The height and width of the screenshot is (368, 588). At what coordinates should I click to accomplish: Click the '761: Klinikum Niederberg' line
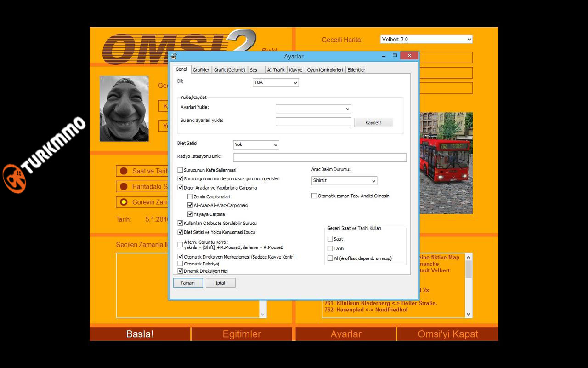pos(381,303)
